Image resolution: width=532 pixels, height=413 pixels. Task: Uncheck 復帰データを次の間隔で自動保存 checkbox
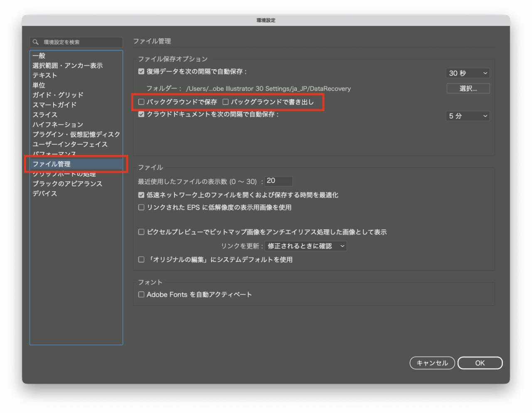[x=141, y=71]
